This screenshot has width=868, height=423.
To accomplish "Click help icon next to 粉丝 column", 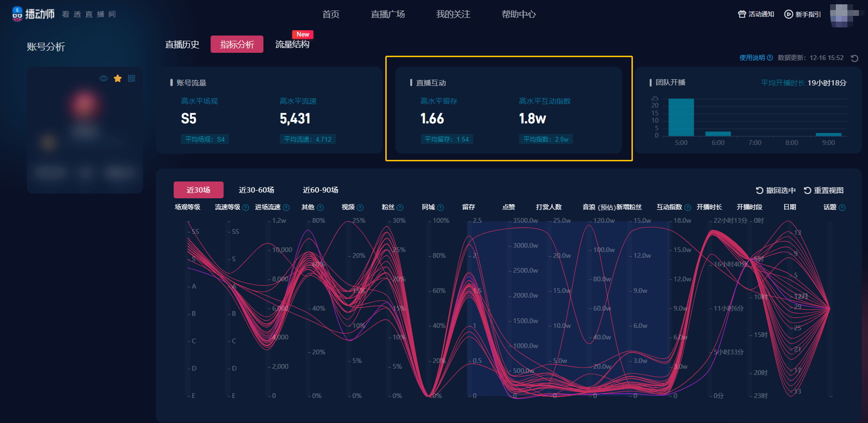I will click(x=400, y=207).
